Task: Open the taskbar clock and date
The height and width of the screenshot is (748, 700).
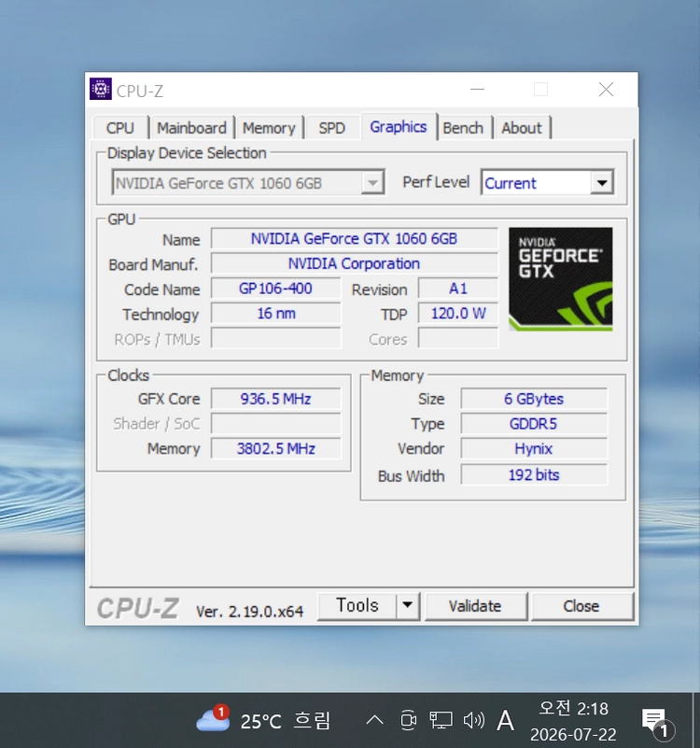Action: pos(573,721)
